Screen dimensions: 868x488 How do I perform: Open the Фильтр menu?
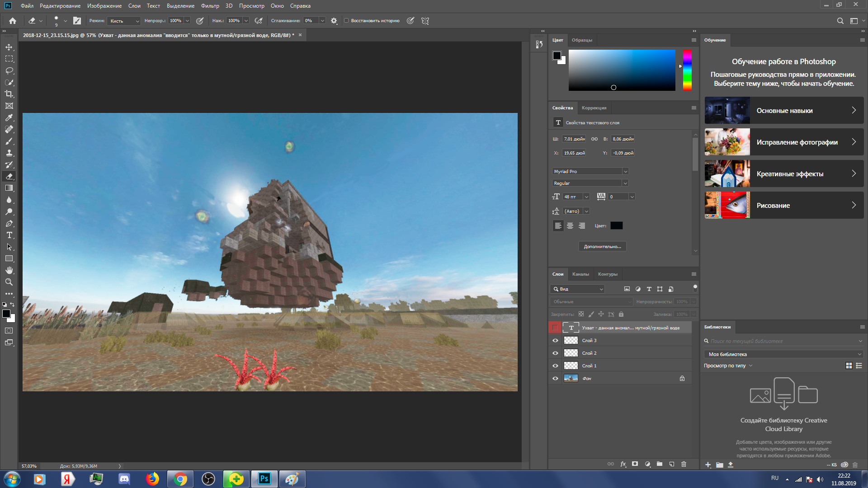pos(210,6)
